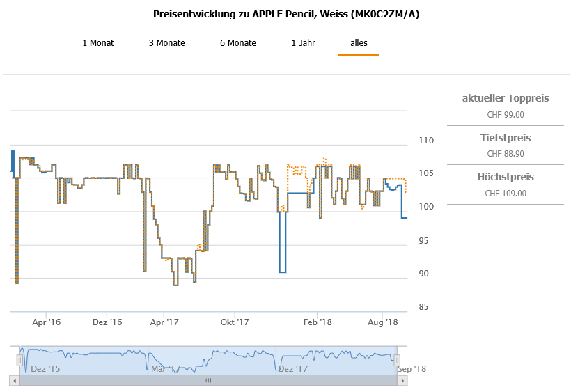571x392 pixels.
Task: Click the left navigator range handle
Action: click(x=19, y=359)
